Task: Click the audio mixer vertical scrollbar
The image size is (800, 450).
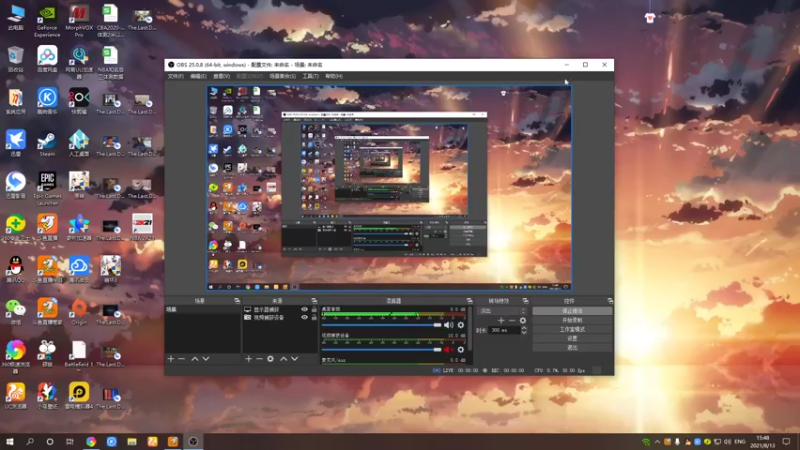Action: click(x=469, y=329)
